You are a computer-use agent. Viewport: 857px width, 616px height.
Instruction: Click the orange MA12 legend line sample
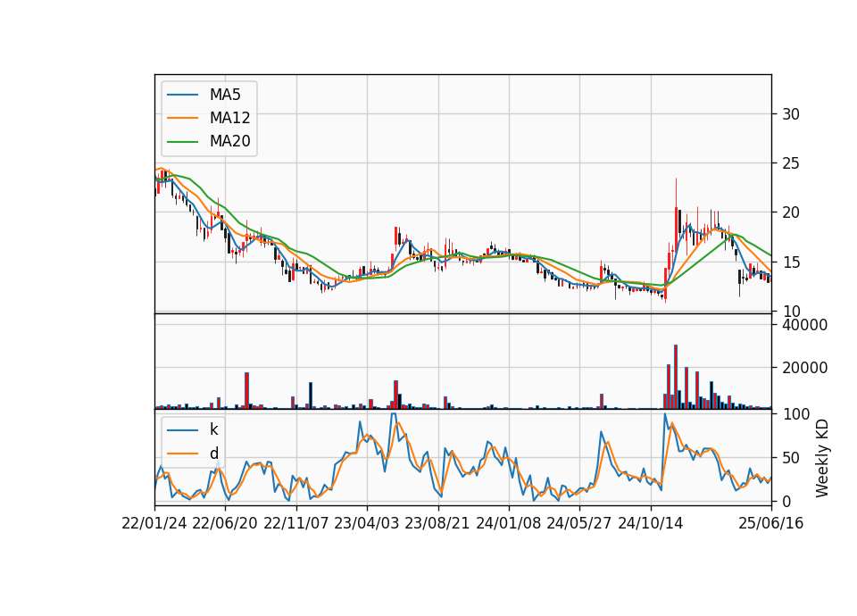[182, 118]
